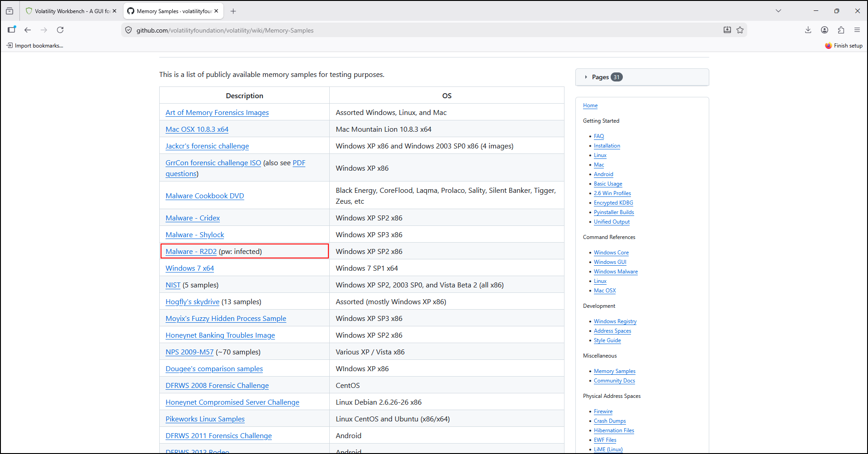Open the Malware - Shylock sample link
This screenshot has height=454, width=868.
[x=195, y=235]
